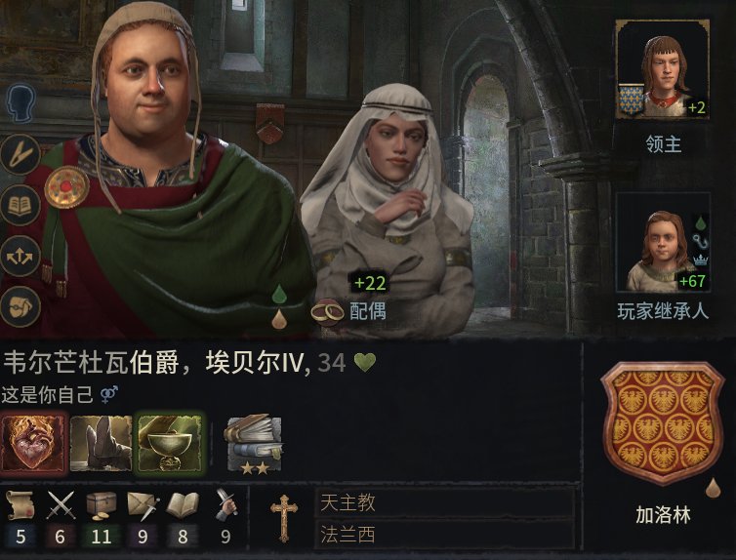Click the bottom round sidebar icon
The height and width of the screenshot is (560, 736).
[20, 307]
